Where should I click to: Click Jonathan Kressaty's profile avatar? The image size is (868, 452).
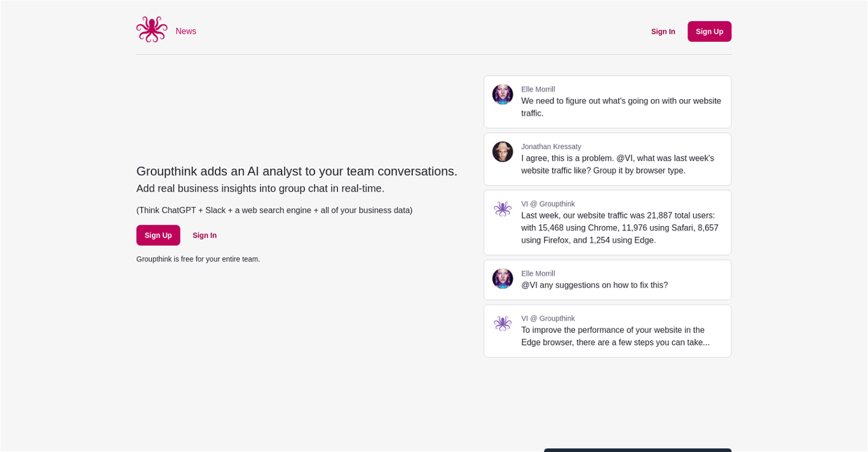[503, 151]
